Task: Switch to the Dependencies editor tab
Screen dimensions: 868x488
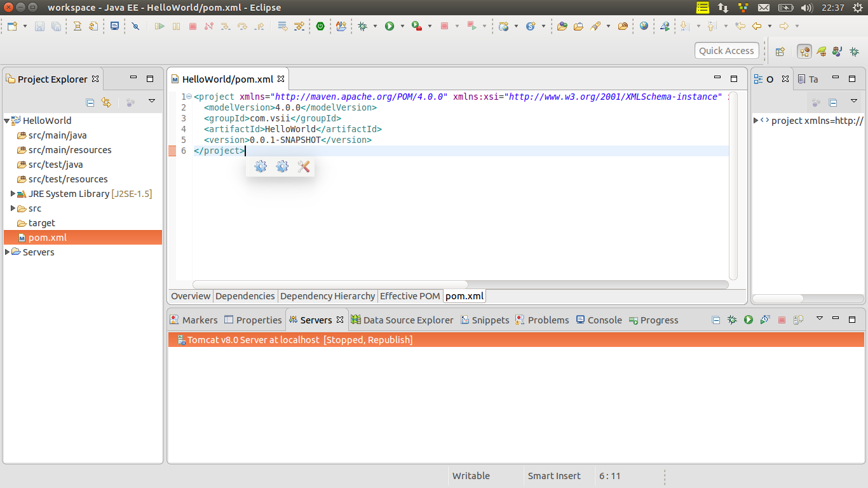Action: [x=245, y=296]
